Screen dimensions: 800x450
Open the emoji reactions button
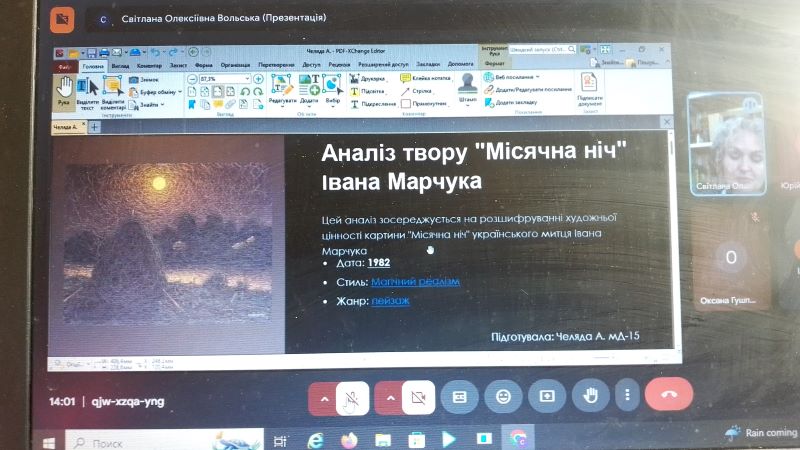pyautogui.click(x=503, y=396)
